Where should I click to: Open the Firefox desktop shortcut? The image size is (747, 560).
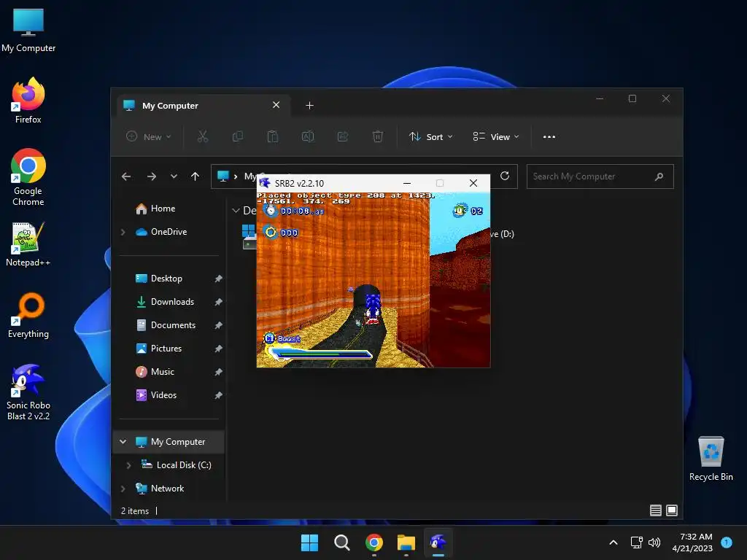[x=28, y=101]
